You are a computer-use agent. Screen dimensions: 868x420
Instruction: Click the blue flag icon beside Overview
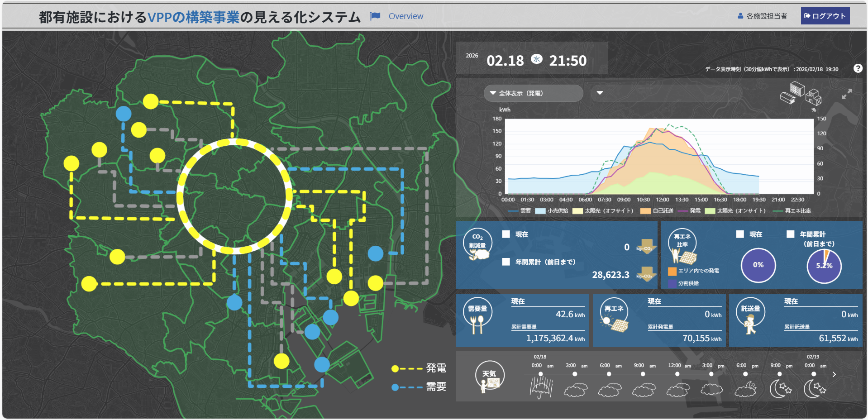(375, 16)
